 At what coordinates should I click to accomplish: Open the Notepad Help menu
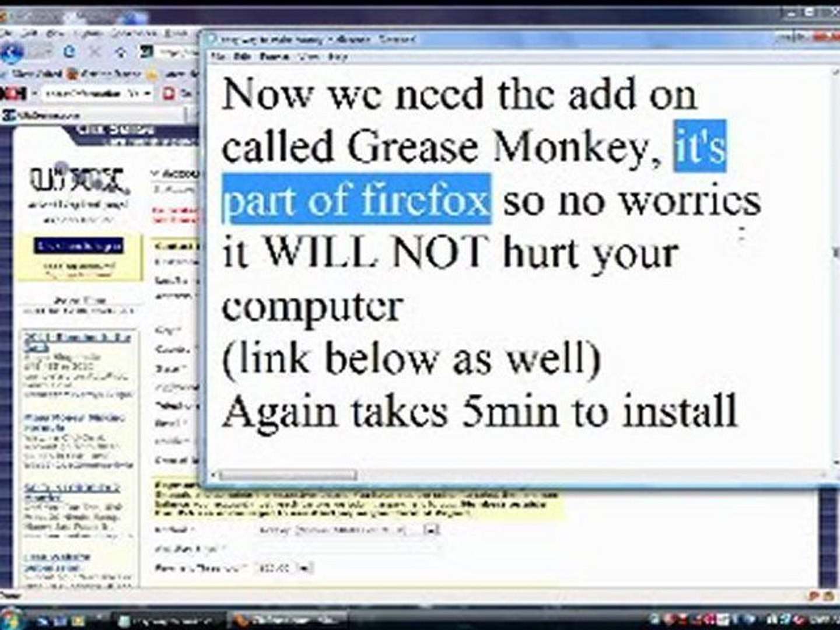(338, 57)
